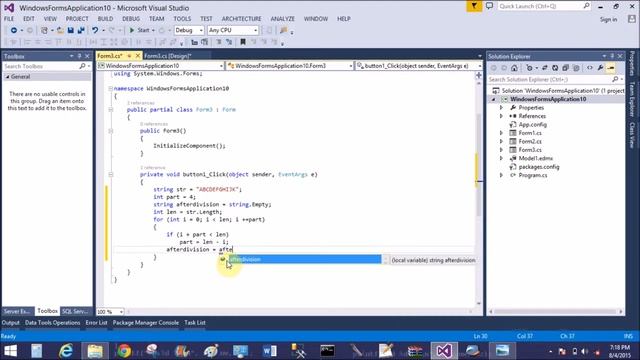Image resolution: width=640 pixels, height=360 pixels.
Task: Click the Open File folder icon
Action: (60, 30)
